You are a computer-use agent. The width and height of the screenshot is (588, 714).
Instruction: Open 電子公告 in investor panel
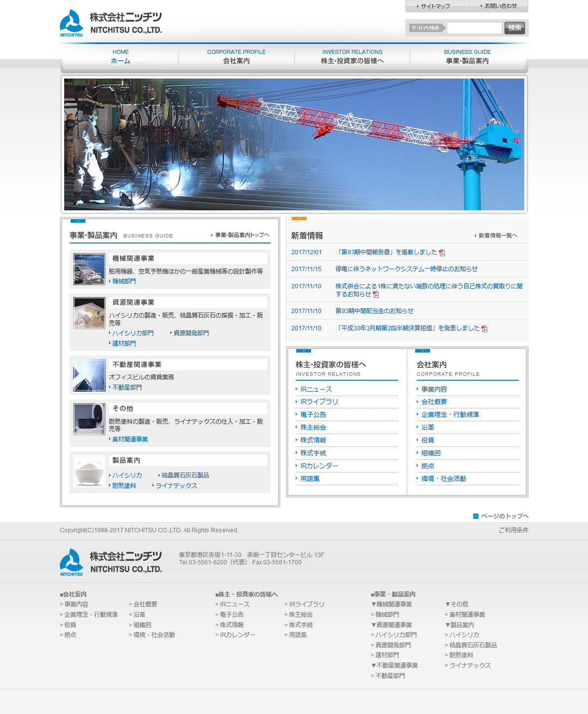pyautogui.click(x=313, y=415)
